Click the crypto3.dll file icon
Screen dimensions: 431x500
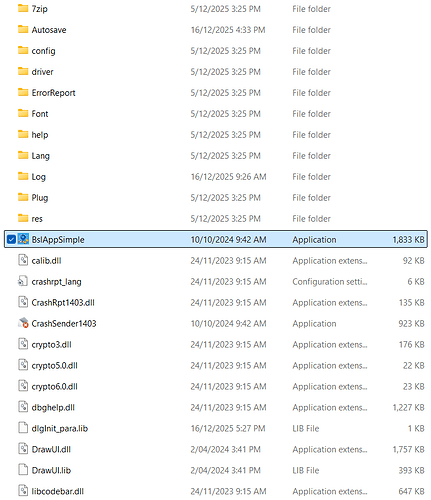[23, 344]
